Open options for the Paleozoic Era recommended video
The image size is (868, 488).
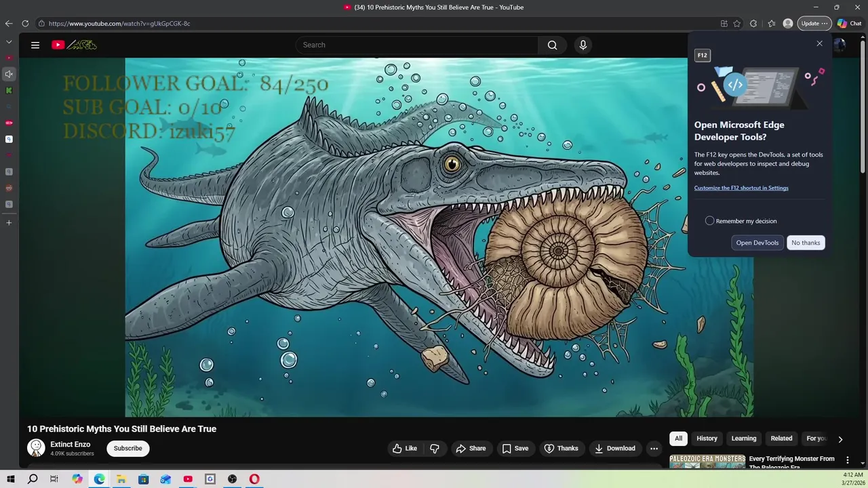pos(847,460)
